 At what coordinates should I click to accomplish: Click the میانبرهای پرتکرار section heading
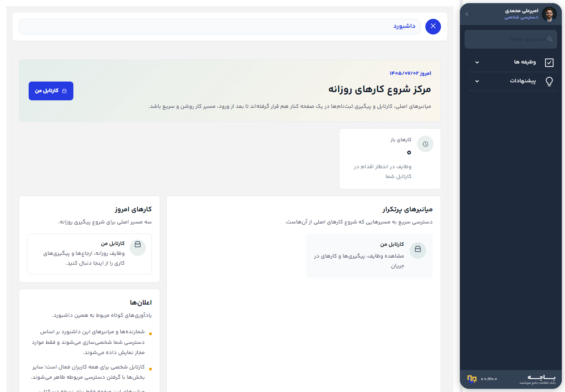click(x=408, y=210)
